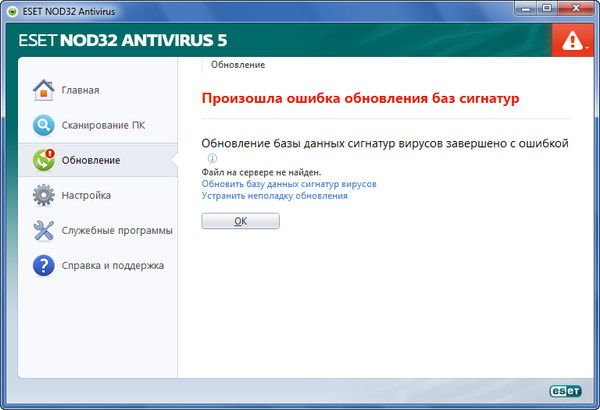
Task: Click the red warning alert icon
Action: click(x=572, y=41)
